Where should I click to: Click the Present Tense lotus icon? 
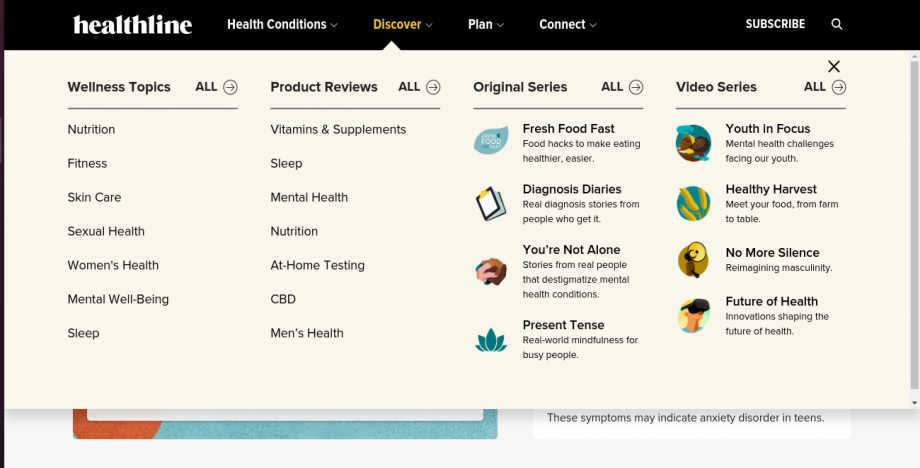(x=490, y=340)
